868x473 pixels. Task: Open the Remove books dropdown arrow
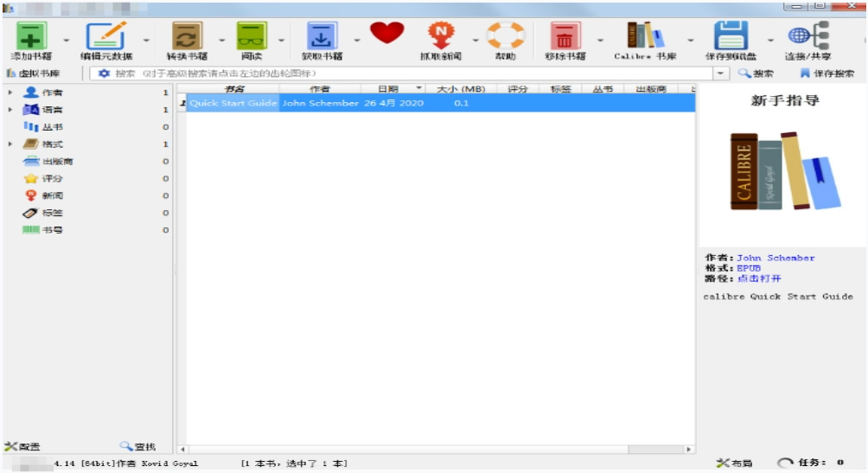tap(600, 40)
